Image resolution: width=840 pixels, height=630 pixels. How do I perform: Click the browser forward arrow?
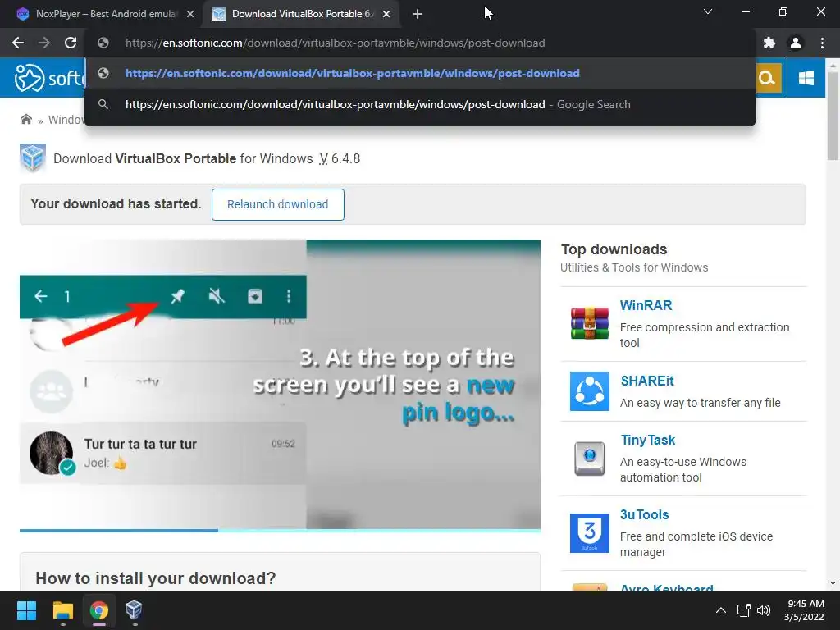click(44, 43)
